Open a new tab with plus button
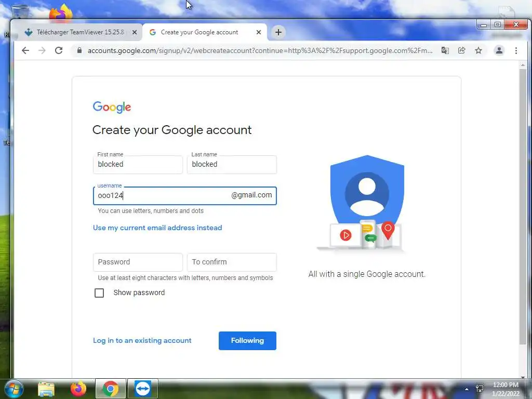Image resolution: width=532 pixels, height=399 pixels. pyautogui.click(x=278, y=32)
